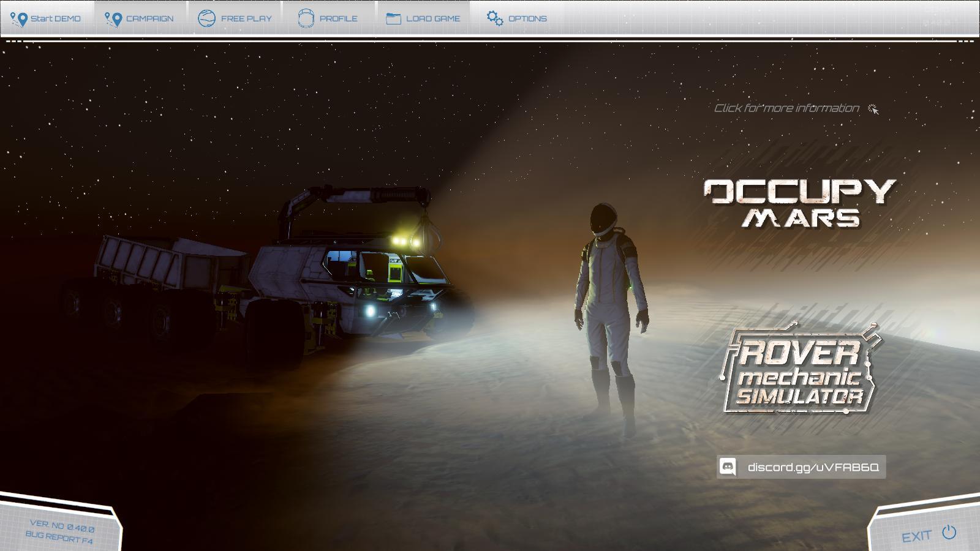The image size is (980, 551).
Task: Click the CAMPAIGN map pin icon
Action: click(113, 19)
